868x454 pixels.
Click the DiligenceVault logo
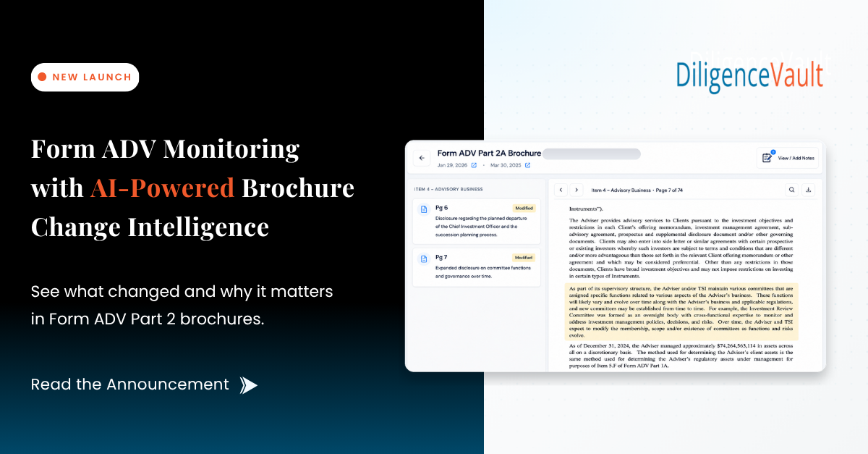(x=749, y=76)
